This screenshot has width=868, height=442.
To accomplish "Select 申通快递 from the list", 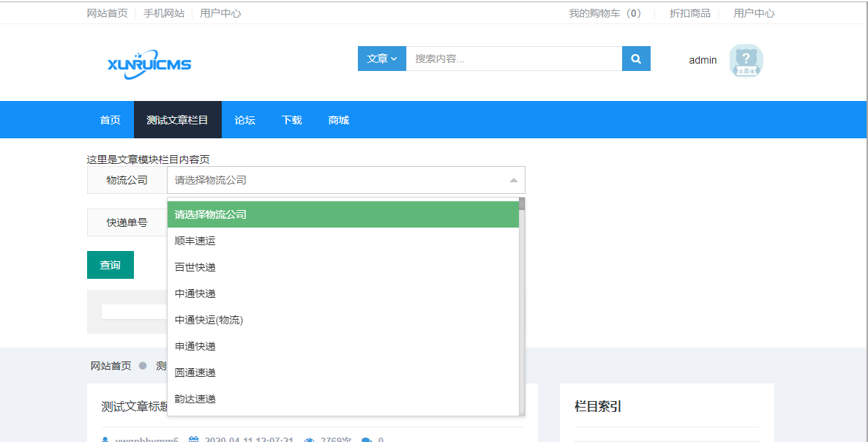I will (343, 346).
